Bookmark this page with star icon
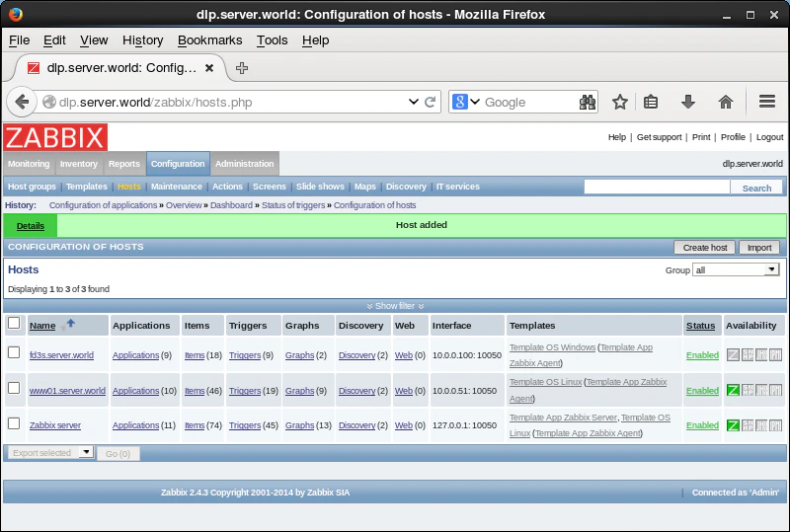The height and width of the screenshot is (532, 790). point(620,103)
